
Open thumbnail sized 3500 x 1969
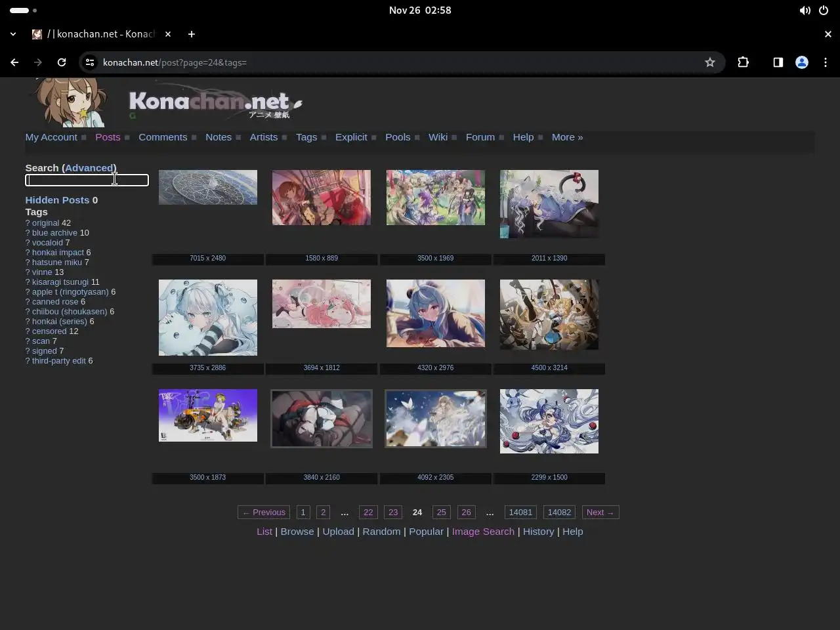coord(436,198)
